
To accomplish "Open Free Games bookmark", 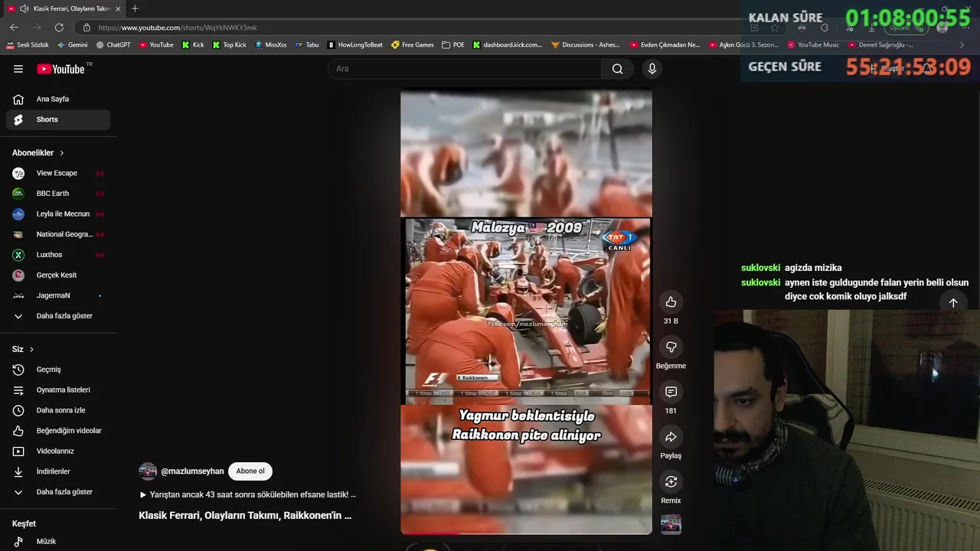I will pyautogui.click(x=413, y=45).
